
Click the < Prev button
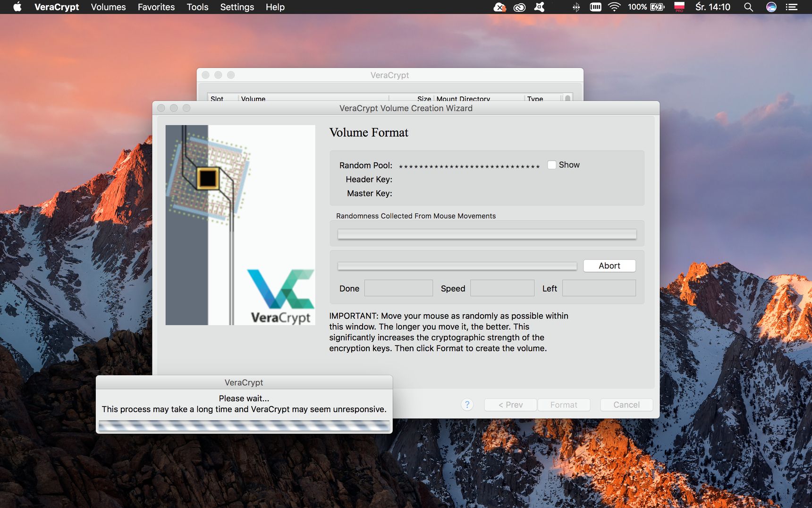[x=511, y=405]
